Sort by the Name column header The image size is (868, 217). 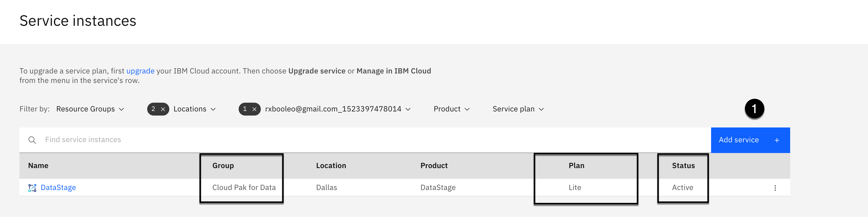[38, 166]
